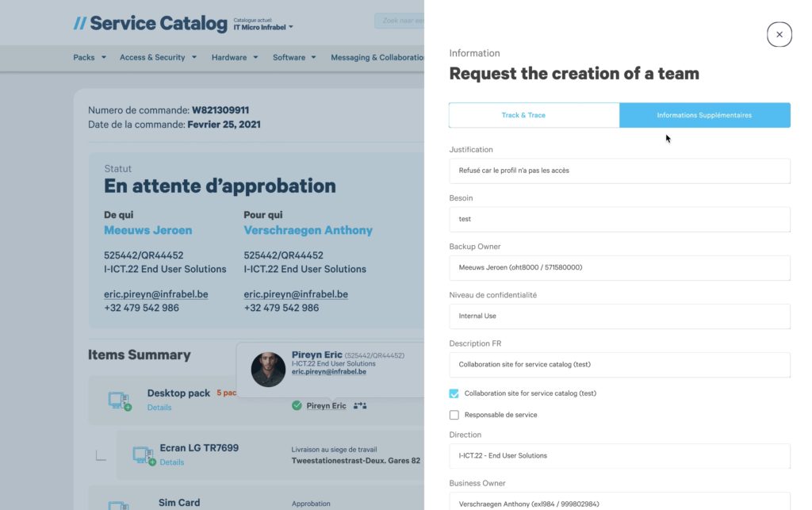
Task: Click Pireyn Eric's profile photo
Action: click(x=268, y=370)
